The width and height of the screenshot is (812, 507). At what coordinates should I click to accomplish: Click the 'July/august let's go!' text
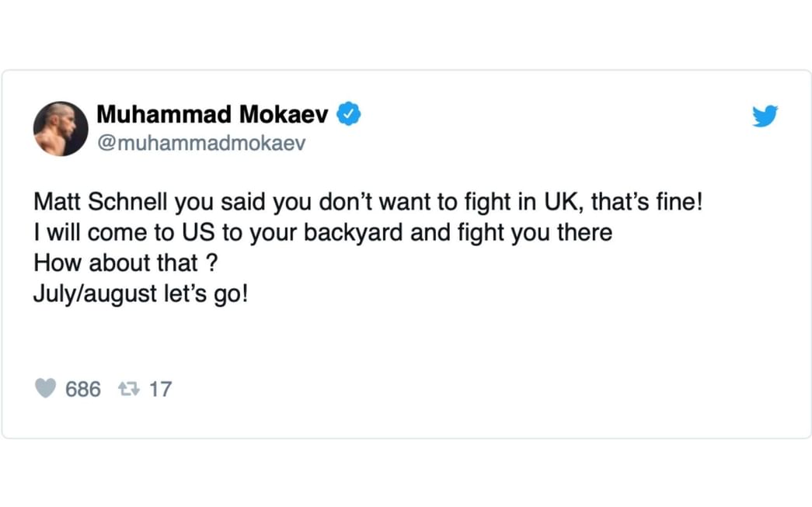pos(141,293)
